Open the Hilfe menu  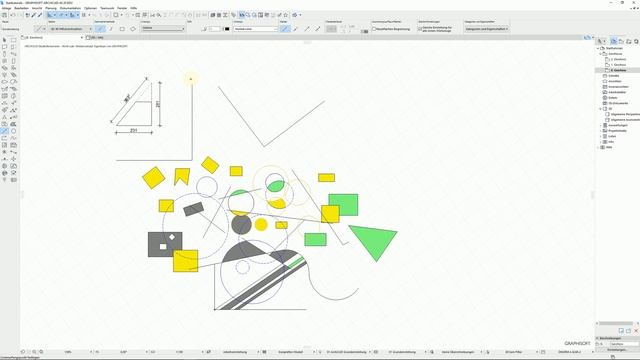coord(133,8)
